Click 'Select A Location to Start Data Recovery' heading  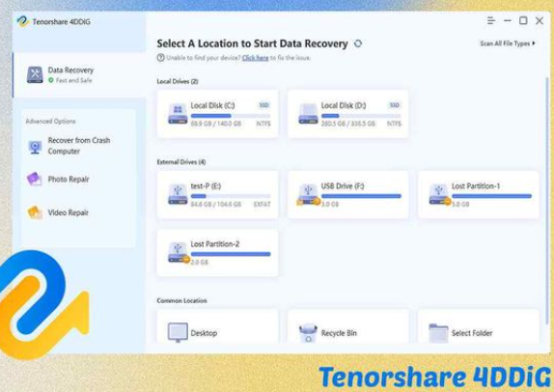click(252, 43)
